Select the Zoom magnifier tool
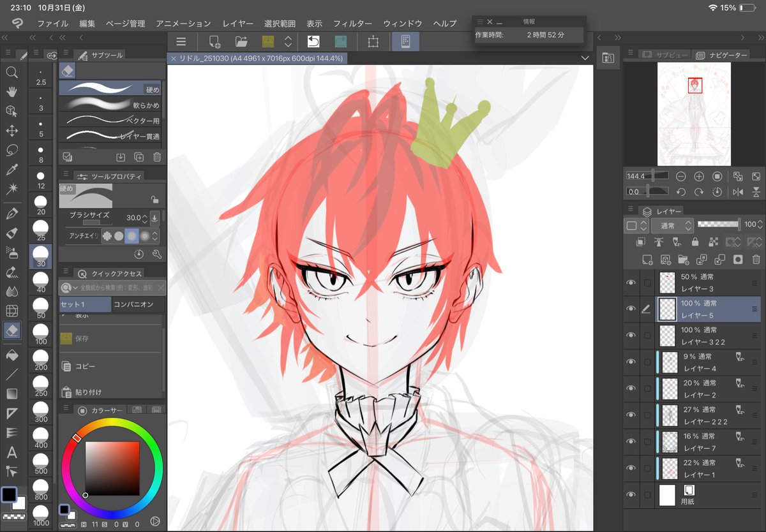The height and width of the screenshot is (532, 766). 11,73
